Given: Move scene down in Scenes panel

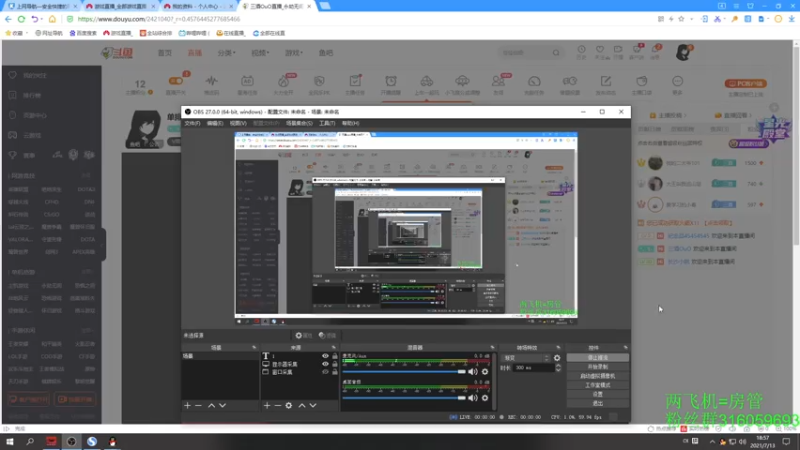Looking at the screenshot, I should pos(222,406).
